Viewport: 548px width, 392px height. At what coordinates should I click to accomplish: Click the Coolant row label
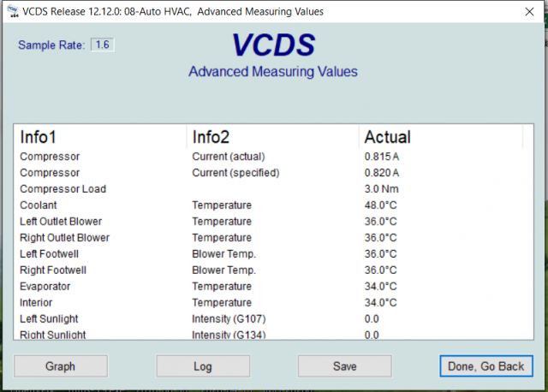coord(39,205)
